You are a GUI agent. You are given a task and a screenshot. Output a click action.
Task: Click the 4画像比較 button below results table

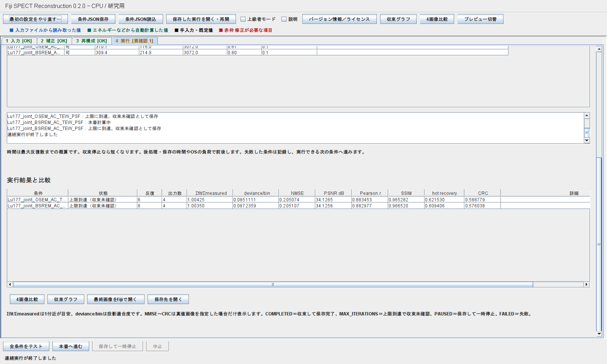point(27,300)
